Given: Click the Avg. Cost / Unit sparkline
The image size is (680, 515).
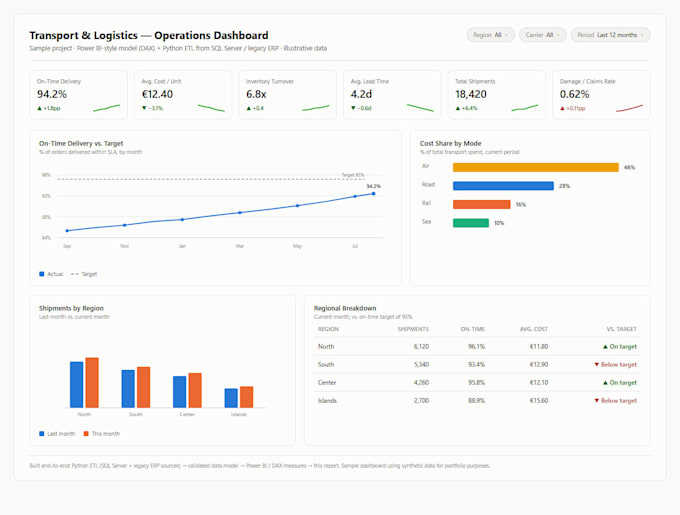Looking at the screenshot, I should [x=211, y=108].
